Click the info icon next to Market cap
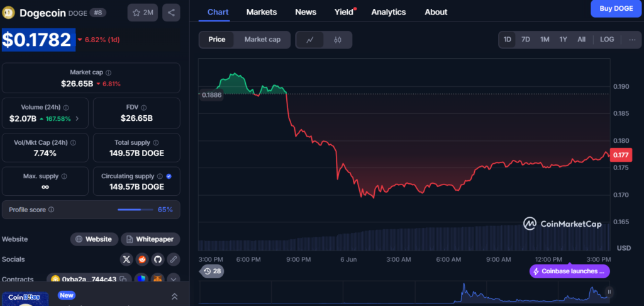This screenshot has height=306, width=644. (x=108, y=72)
